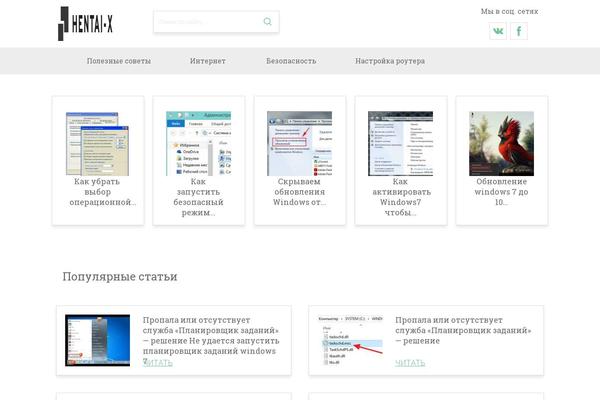
Task: Open the Facebook social icon
Action: [x=519, y=31]
